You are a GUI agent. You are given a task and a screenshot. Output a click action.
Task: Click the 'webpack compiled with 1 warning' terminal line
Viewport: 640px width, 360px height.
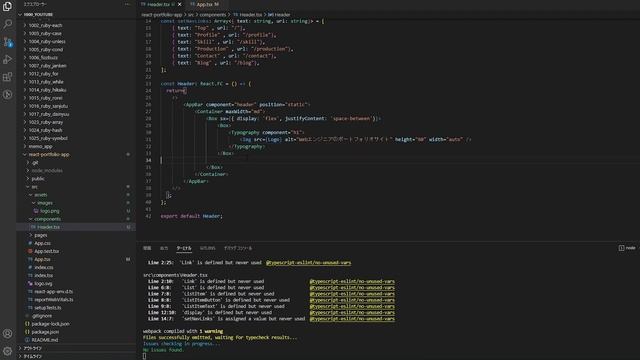(183, 331)
